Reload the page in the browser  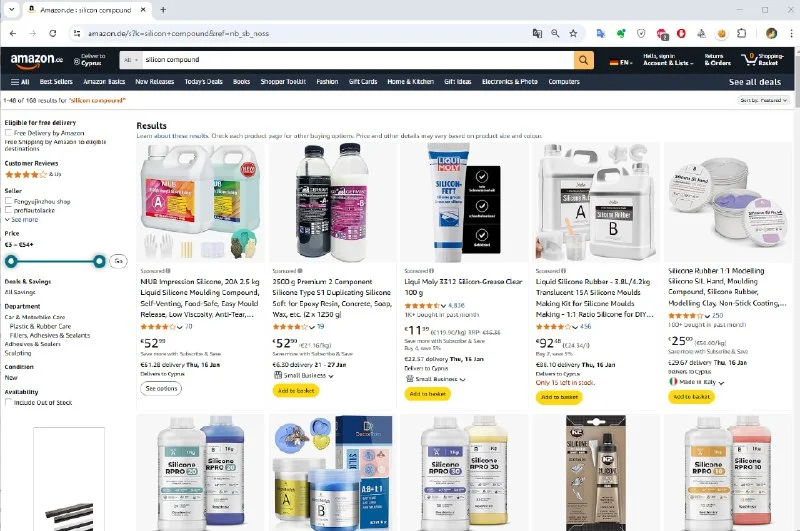[x=53, y=34]
